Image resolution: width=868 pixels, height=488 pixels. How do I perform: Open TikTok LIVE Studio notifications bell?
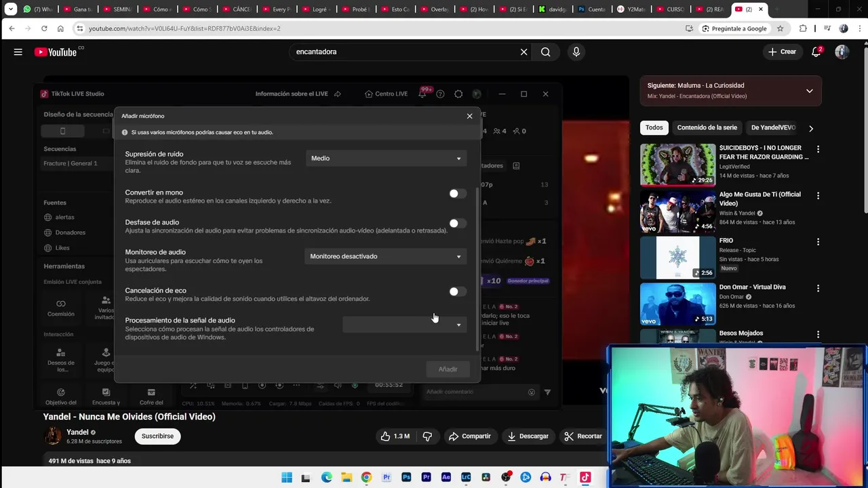click(422, 94)
